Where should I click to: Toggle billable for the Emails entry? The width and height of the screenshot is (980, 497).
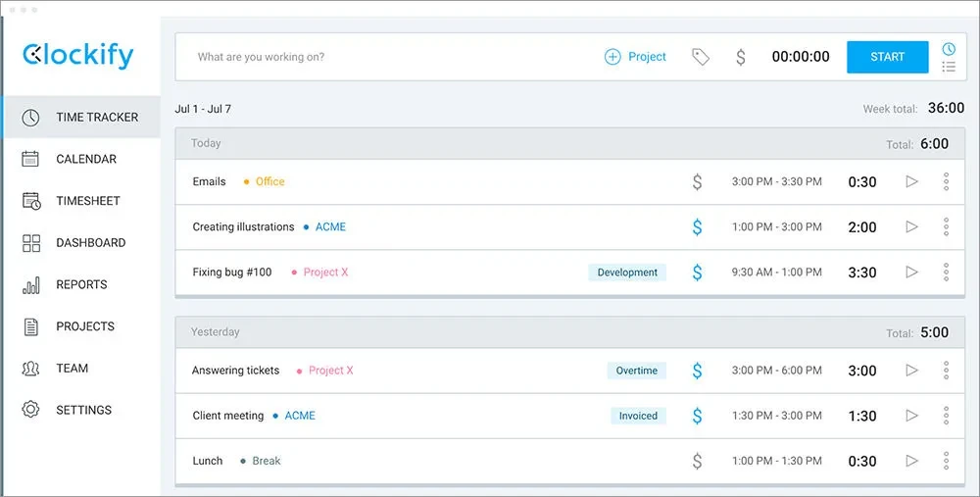pos(697,182)
